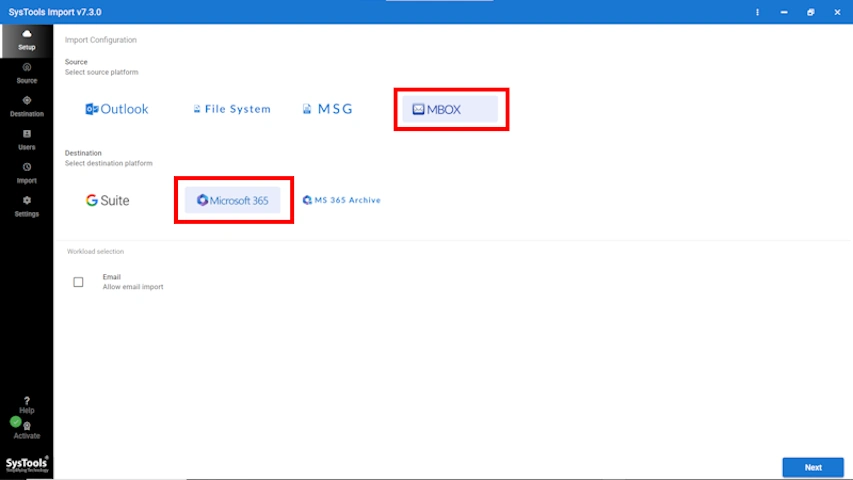This screenshot has height=480, width=853.
Task: Open the three-dot menu in title bar
Action: 757,12
